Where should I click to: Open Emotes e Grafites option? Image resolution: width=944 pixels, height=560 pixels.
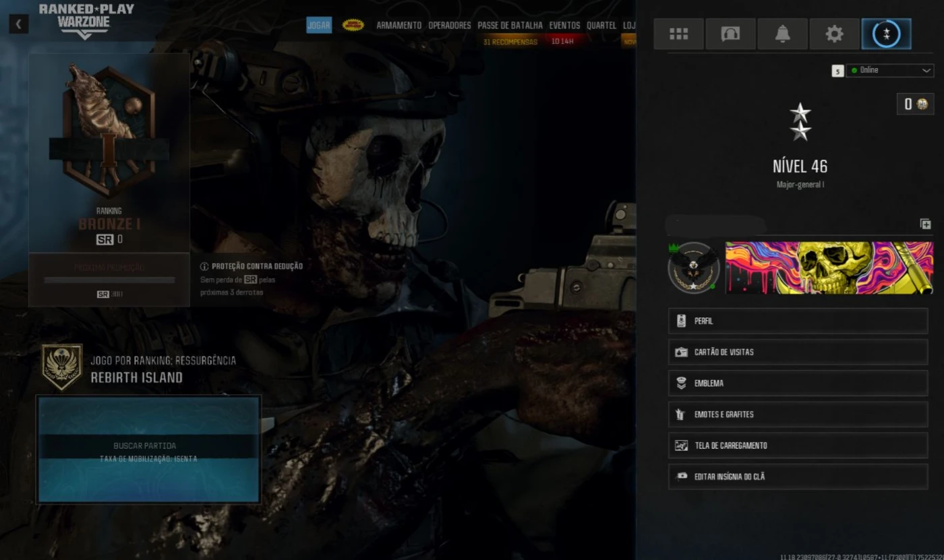798,414
